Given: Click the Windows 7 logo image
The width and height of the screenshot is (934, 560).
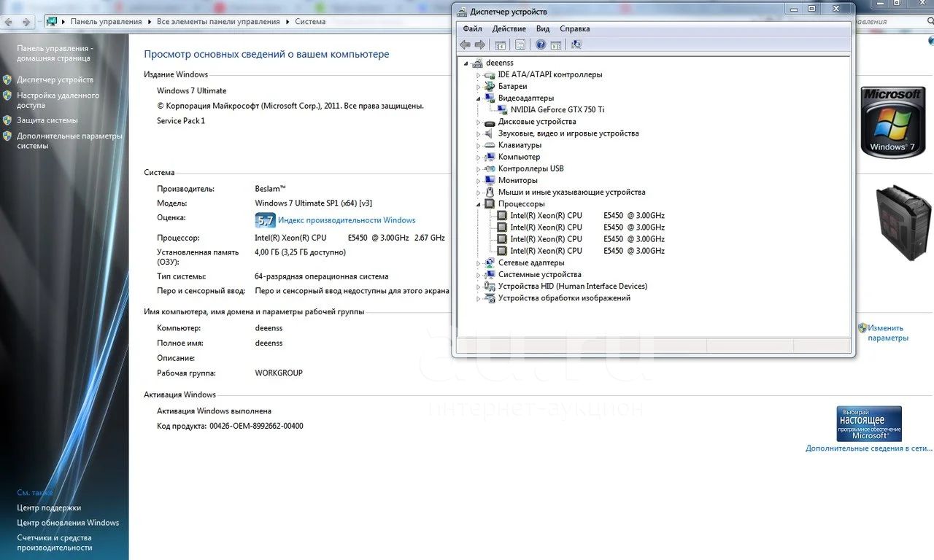Looking at the screenshot, I should coord(892,121).
